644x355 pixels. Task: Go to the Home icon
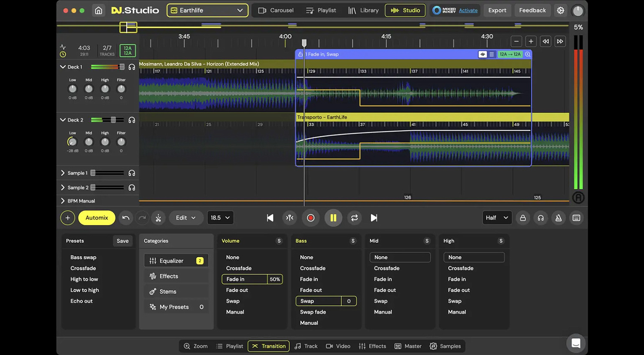coord(99,10)
